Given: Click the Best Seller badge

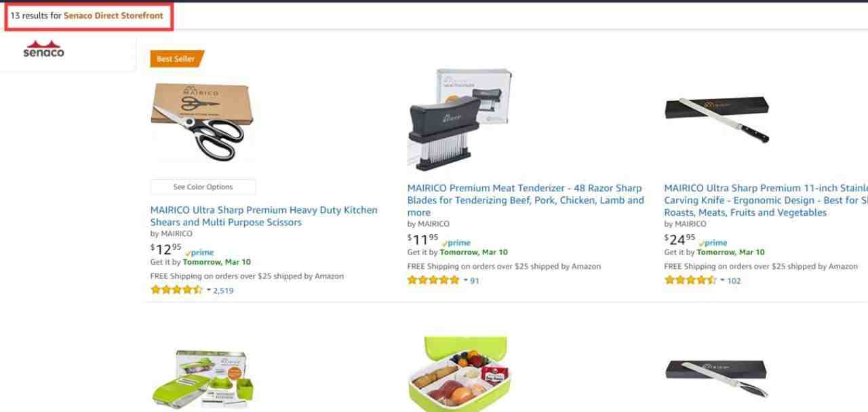Looking at the screenshot, I should click(x=176, y=59).
